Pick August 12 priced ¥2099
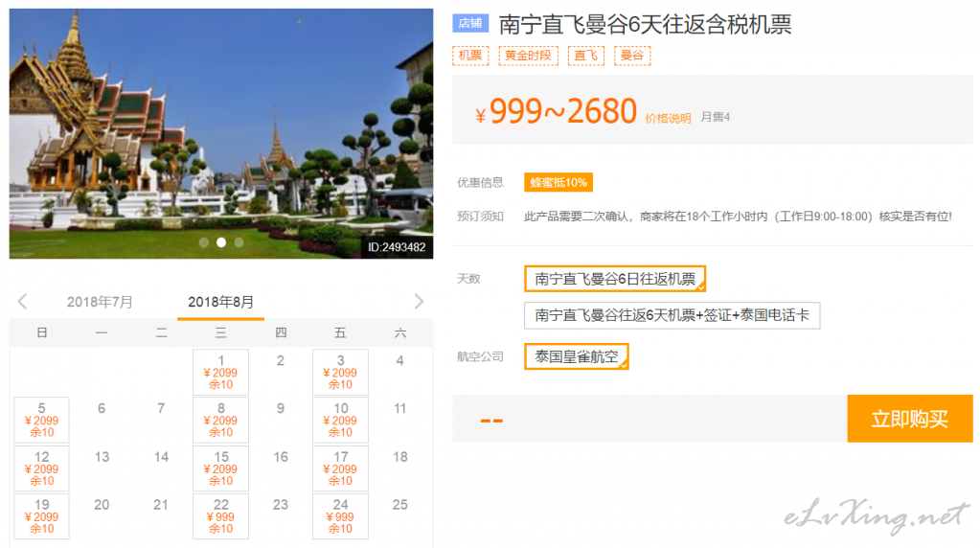 tap(42, 468)
